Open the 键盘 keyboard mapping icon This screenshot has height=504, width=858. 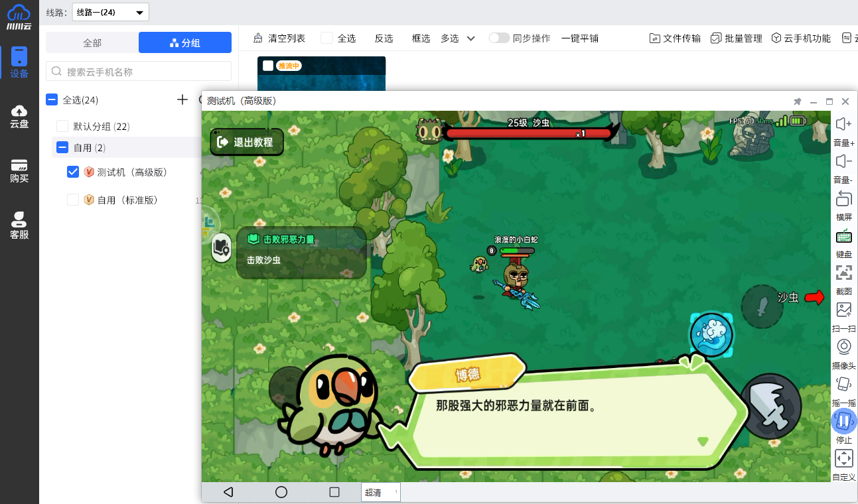point(843,236)
